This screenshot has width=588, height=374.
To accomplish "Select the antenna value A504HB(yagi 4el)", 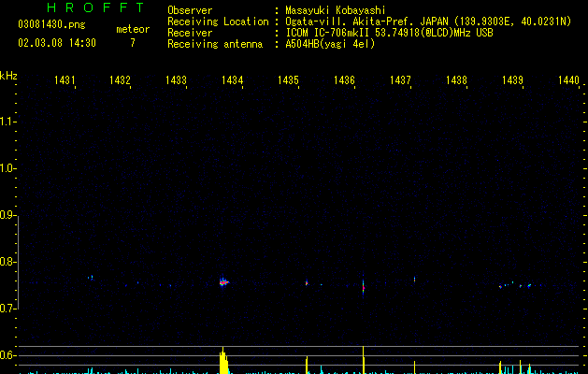I will click(330, 44).
